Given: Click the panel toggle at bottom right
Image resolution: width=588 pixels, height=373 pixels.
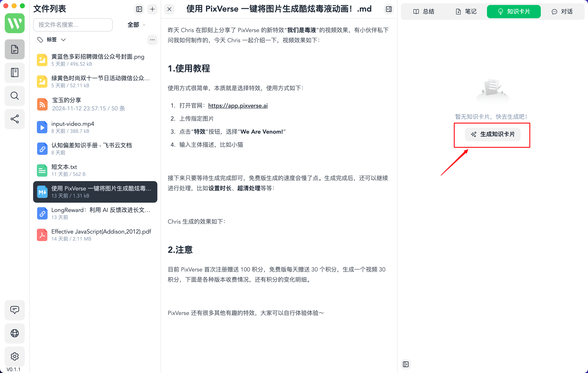Looking at the screenshot, I should (x=406, y=365).
